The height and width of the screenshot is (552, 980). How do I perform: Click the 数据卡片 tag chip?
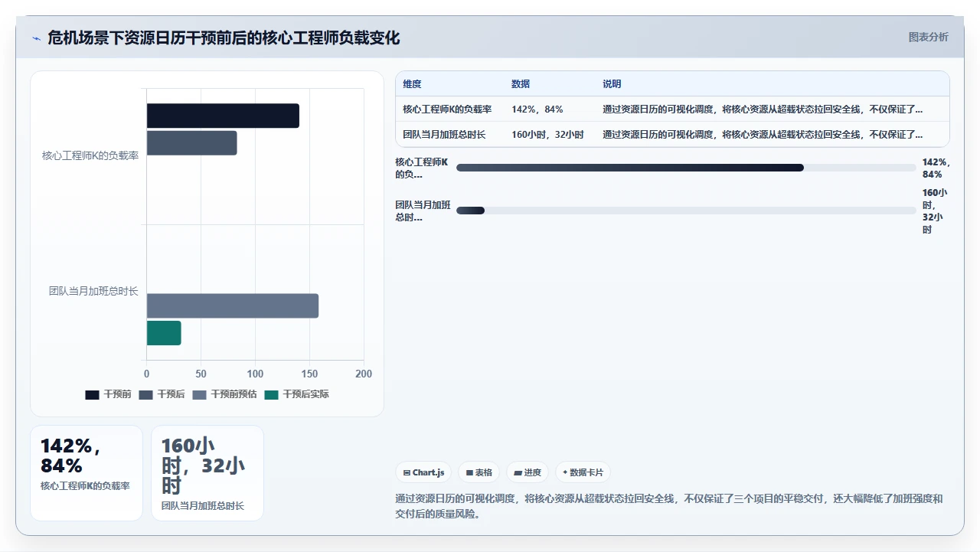[583, 472]
